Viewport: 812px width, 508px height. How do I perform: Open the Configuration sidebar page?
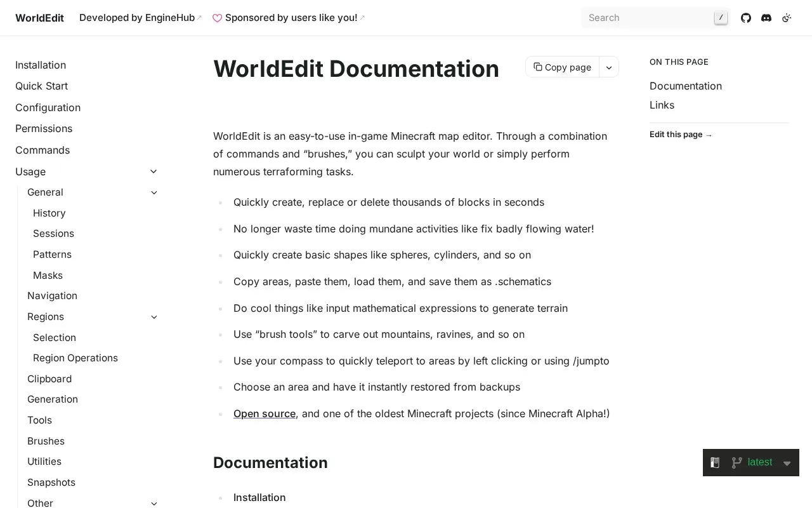coord(48,107)
